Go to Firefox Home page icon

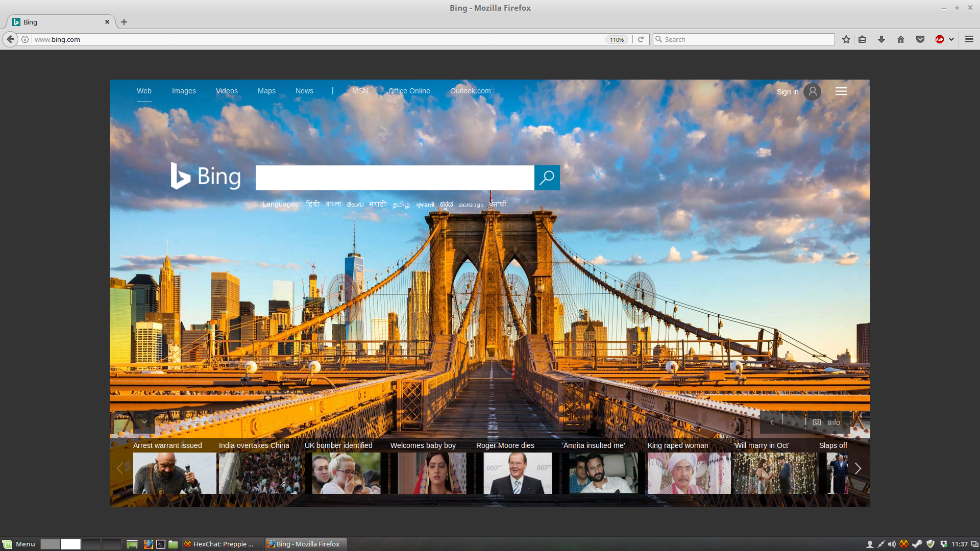click(x=901, y=39)
